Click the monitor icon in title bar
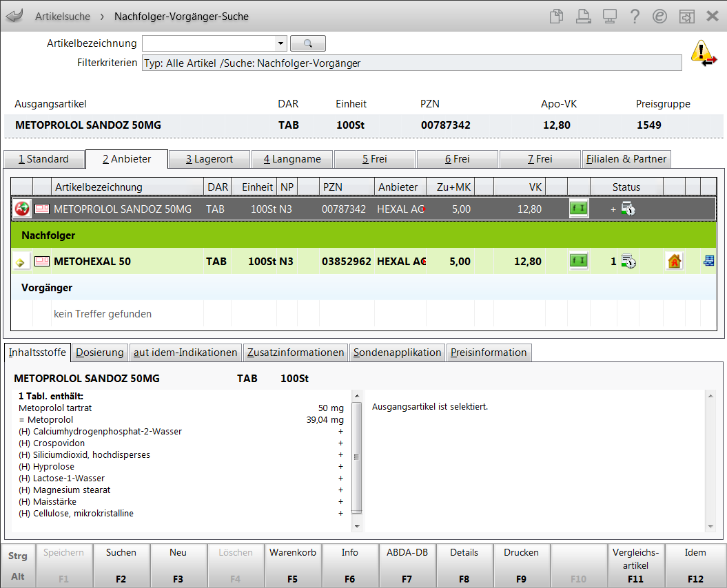Screen dimensions: 727x588 (609, 17)
